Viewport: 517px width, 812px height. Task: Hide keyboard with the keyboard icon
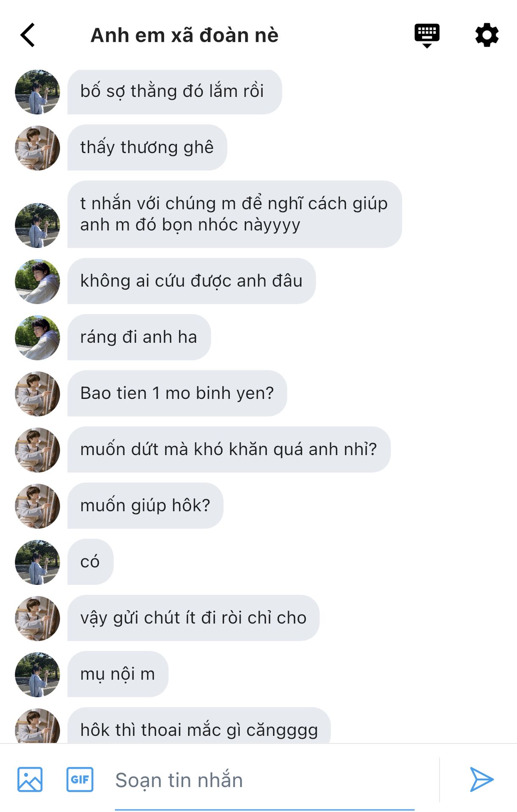(x=427, y=36)
